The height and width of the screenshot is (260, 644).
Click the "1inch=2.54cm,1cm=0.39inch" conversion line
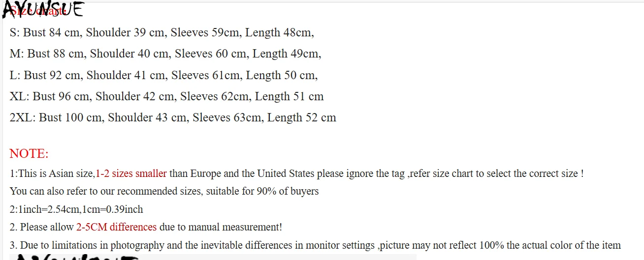point(76,209)
